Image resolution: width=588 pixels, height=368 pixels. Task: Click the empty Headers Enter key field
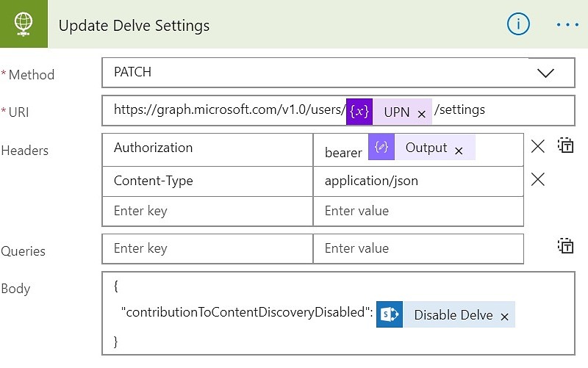click(x=207, y=211)
